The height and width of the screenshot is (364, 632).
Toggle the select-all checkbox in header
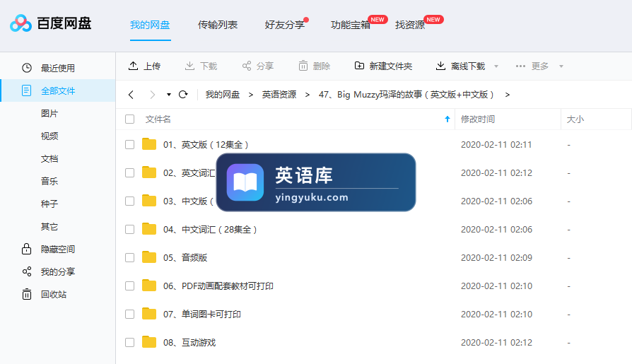click(x=130, y=119)
